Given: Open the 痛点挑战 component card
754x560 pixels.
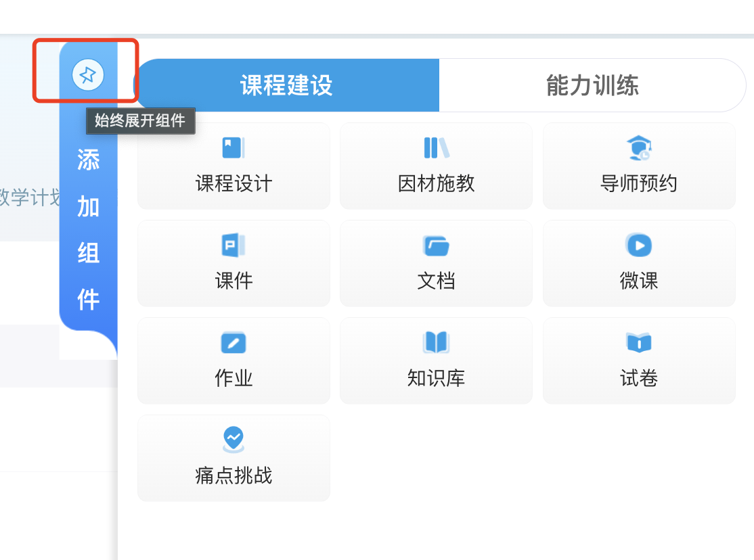Looking at the screenshot, I should pyautogui.click(x=233, y=458).
